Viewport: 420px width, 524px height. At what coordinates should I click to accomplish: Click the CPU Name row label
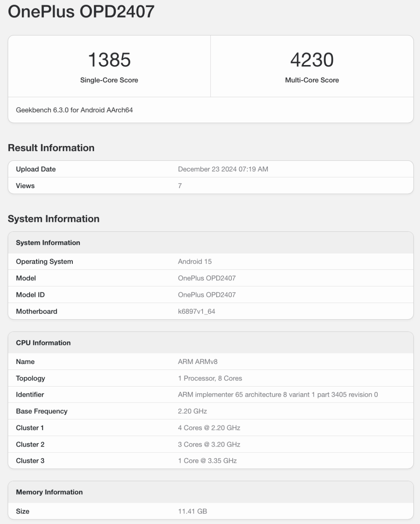[x=25, y=362]
